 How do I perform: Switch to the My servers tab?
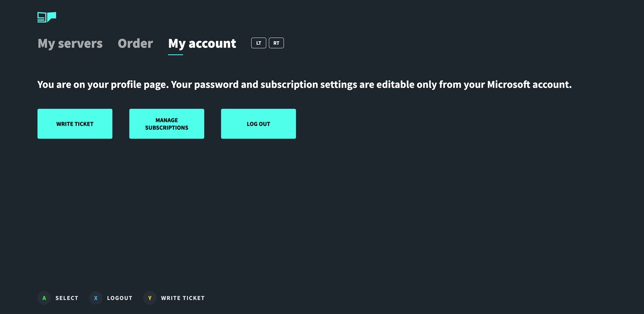(70, 43)
